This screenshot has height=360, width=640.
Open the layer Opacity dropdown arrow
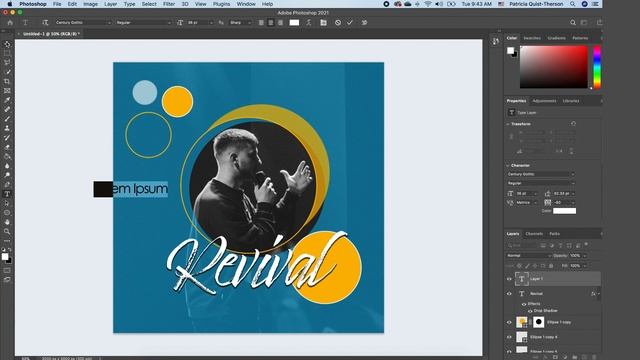coord(584,256)
